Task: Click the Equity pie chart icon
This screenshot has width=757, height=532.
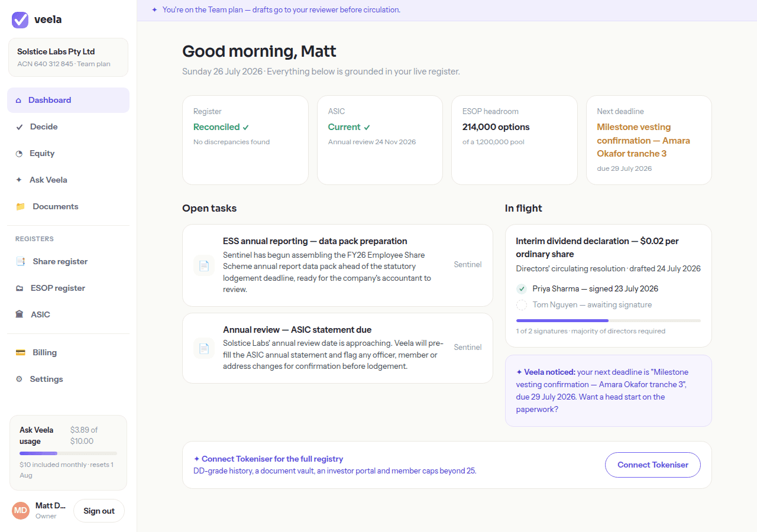Action: 18,154
